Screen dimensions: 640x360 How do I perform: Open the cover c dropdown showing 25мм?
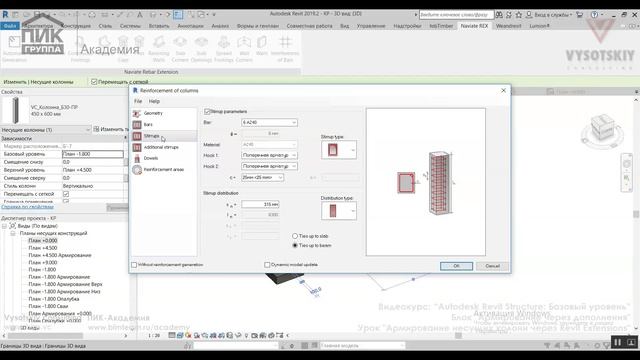pos(262,178)
